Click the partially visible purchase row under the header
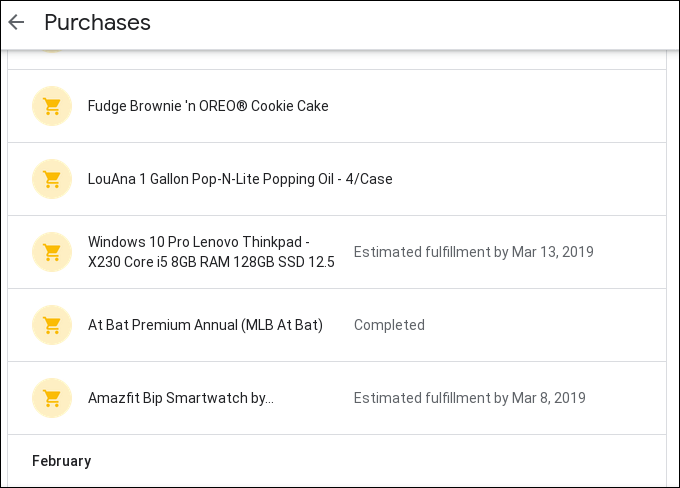The width and height of the screenshot is (680, 488). (337, 59)
